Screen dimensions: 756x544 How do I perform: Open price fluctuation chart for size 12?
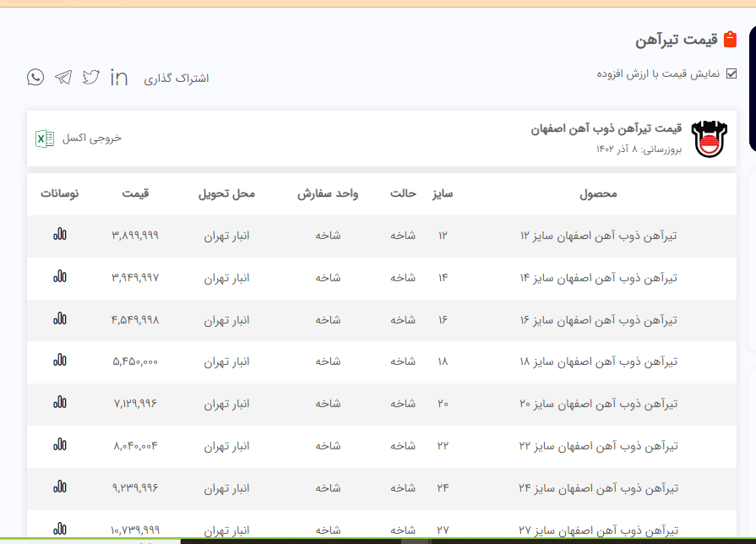59,235
